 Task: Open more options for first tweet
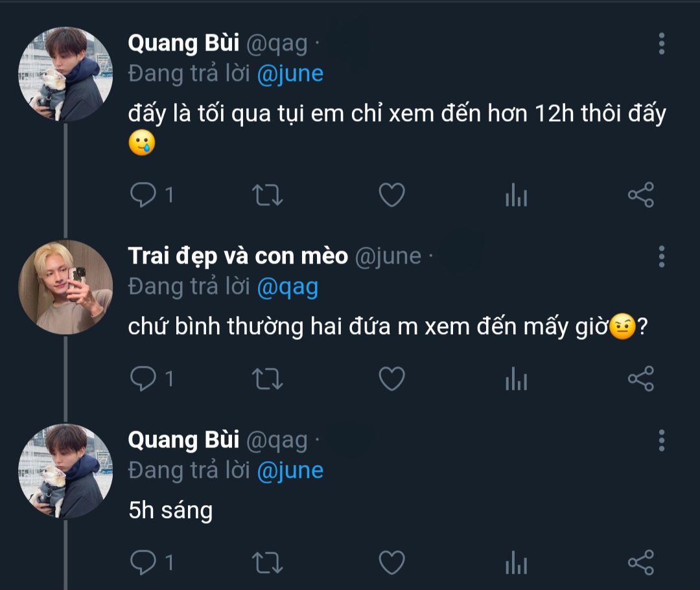[661, 43]
